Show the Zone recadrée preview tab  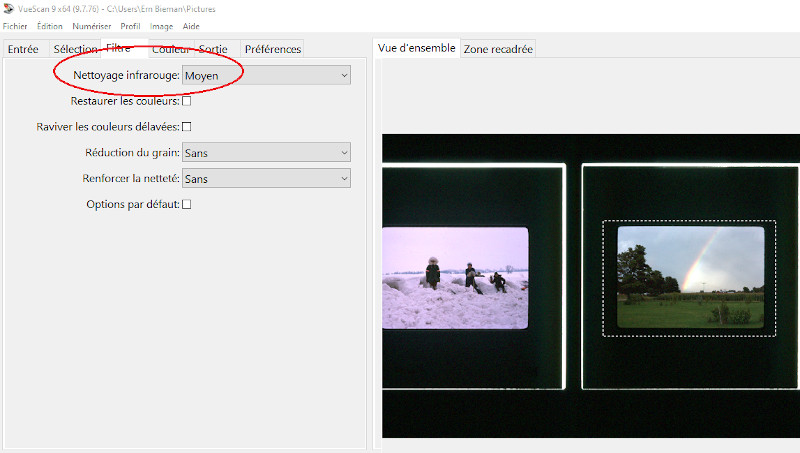[x=498, y=49]
